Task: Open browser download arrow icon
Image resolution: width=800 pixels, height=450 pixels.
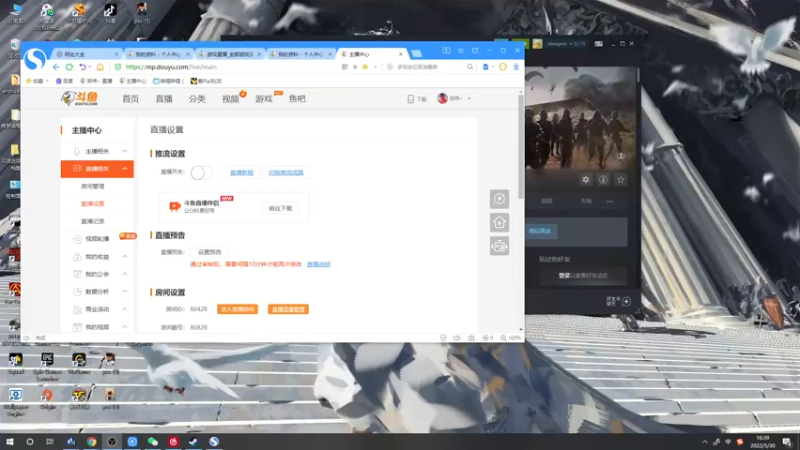Action: [516, 67]
